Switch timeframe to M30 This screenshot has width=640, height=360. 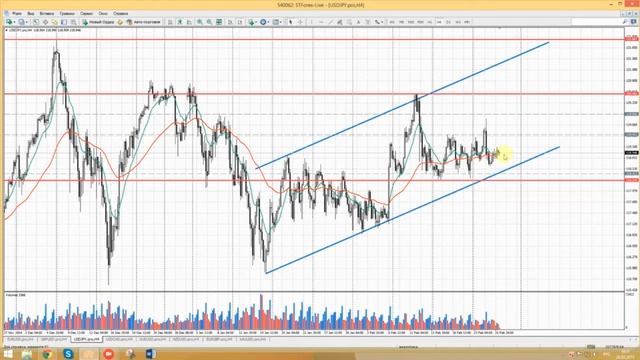coord(420,22)
